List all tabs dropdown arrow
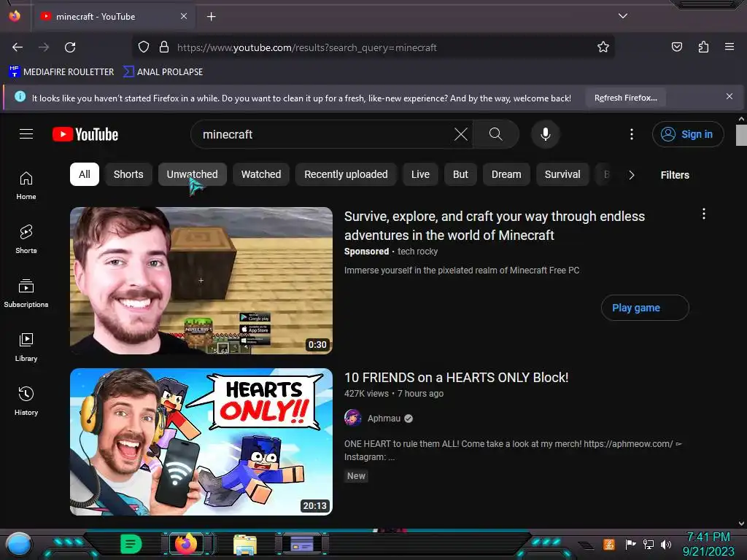The image size is (747, 560). (x=623, y=16)
